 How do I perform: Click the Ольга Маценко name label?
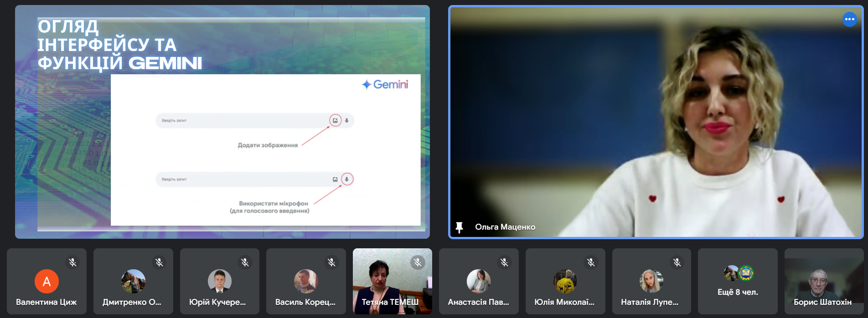[505, 227]
